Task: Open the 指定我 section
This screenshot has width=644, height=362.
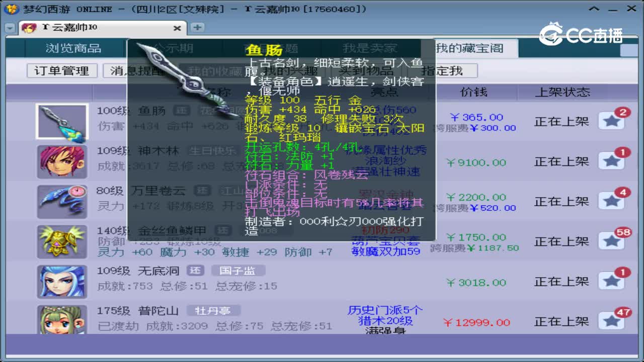Action: coord(442,71)
